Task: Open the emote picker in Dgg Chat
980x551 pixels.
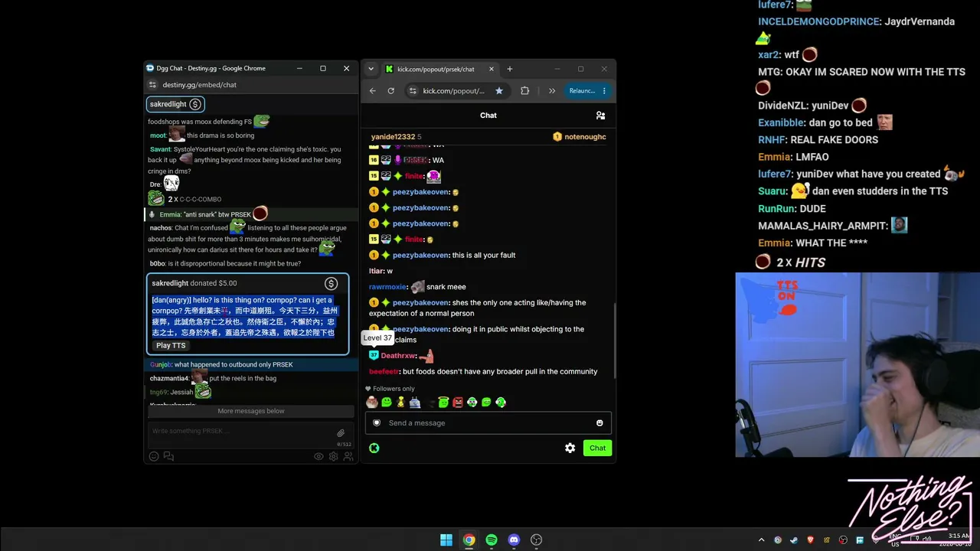Action: 154,457
